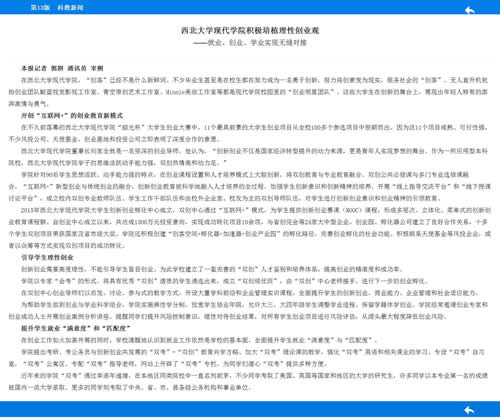Click the headline "西北大学现代学院积极培植理性创业观"
Screen dimensions: 500x420
tap(250, 31)
